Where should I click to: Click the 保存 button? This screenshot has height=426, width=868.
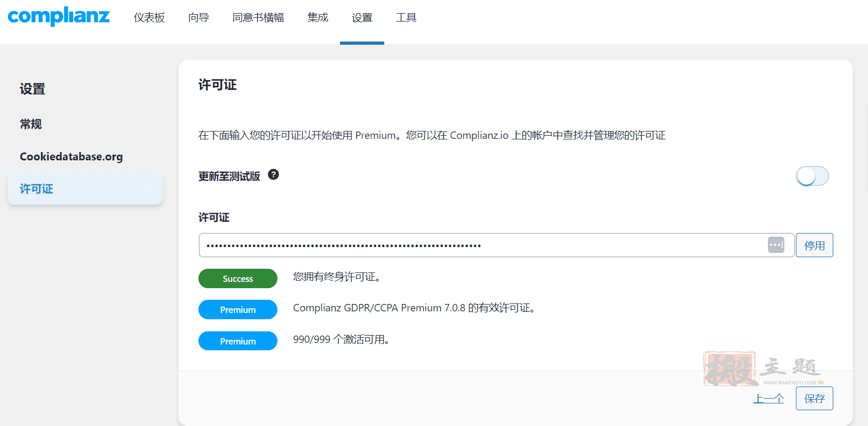(x=814, y=398)
